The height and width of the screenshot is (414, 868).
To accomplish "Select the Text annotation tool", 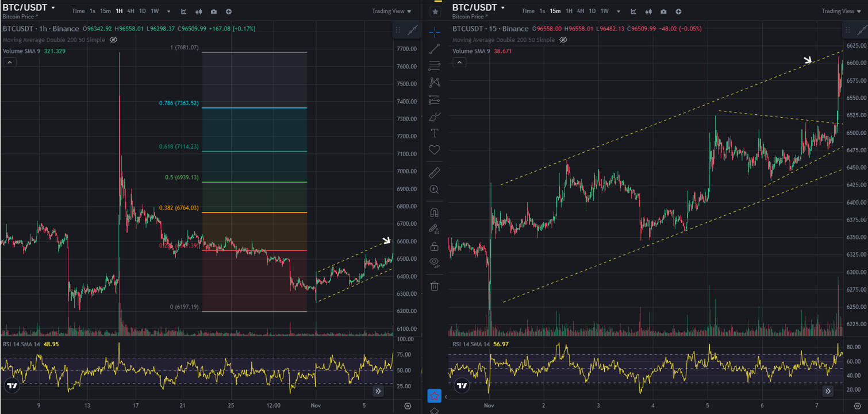I will 435,133.
